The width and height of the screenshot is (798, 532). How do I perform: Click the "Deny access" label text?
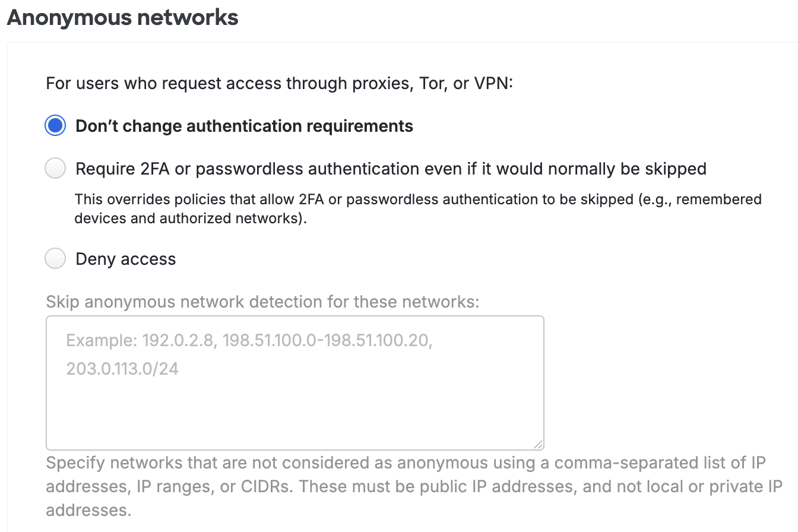point(125,259)
